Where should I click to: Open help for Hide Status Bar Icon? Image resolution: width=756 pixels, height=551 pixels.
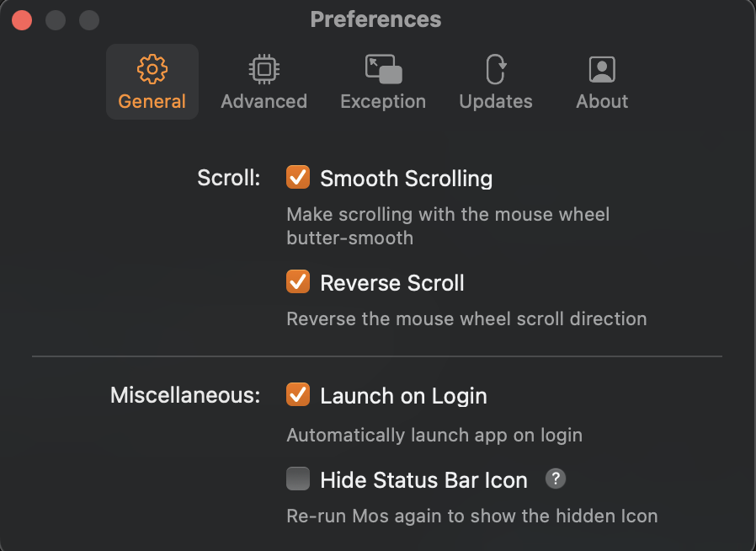[x=555, y=479]
